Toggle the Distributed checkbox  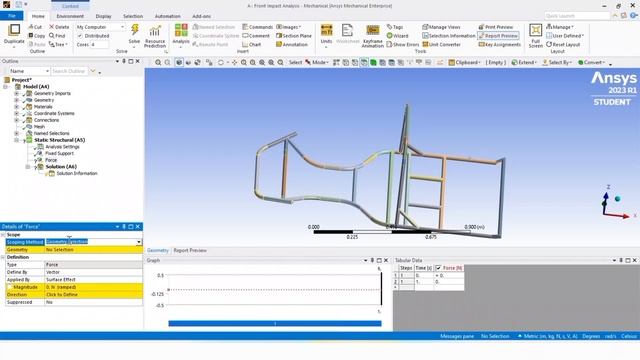[80, 36]
